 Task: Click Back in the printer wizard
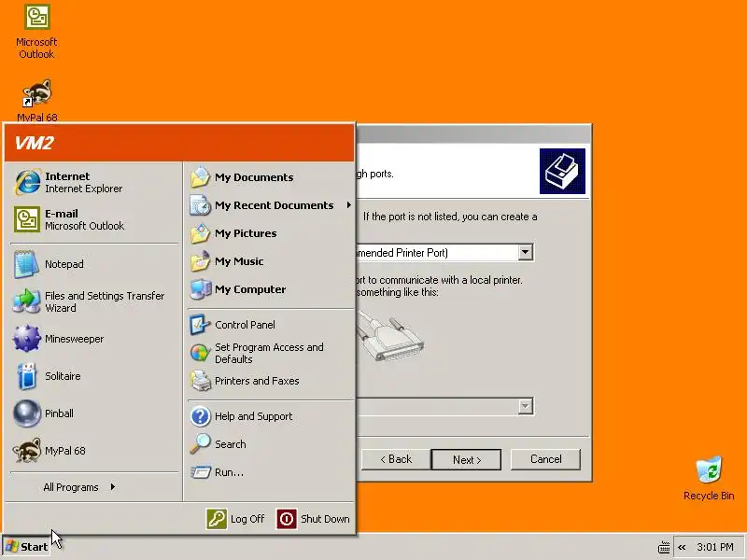click(x=395, y=459)
